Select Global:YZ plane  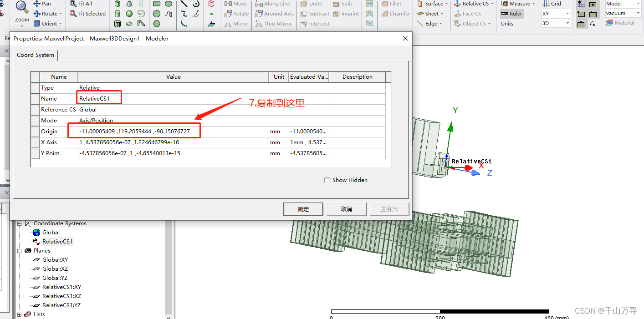55,278
